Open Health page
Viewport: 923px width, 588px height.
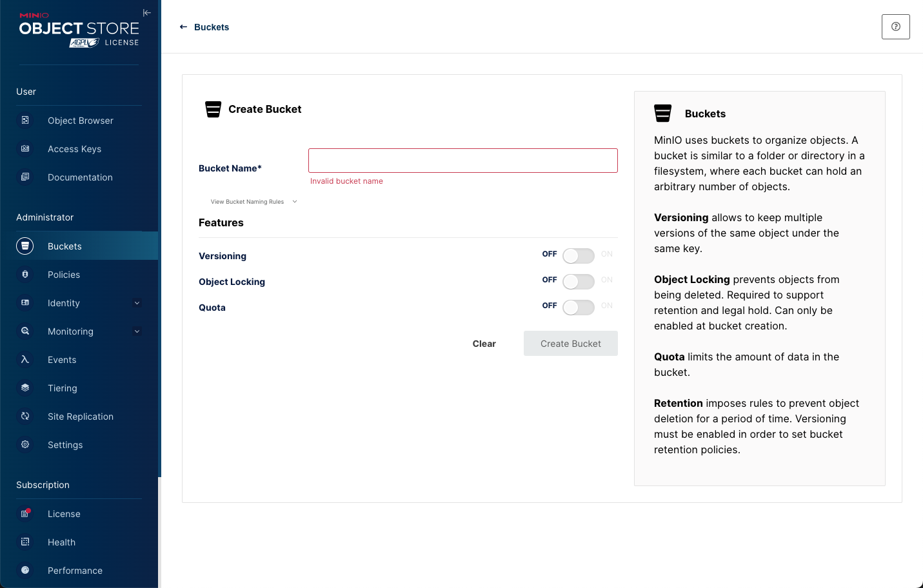point(79,542)
